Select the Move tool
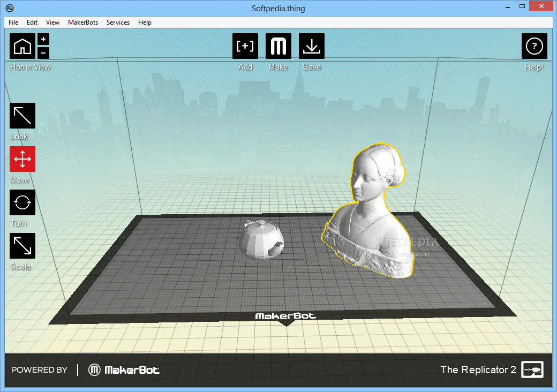Image resolution: width=557 pixels, height=392 pixels. tap(22, 159)
